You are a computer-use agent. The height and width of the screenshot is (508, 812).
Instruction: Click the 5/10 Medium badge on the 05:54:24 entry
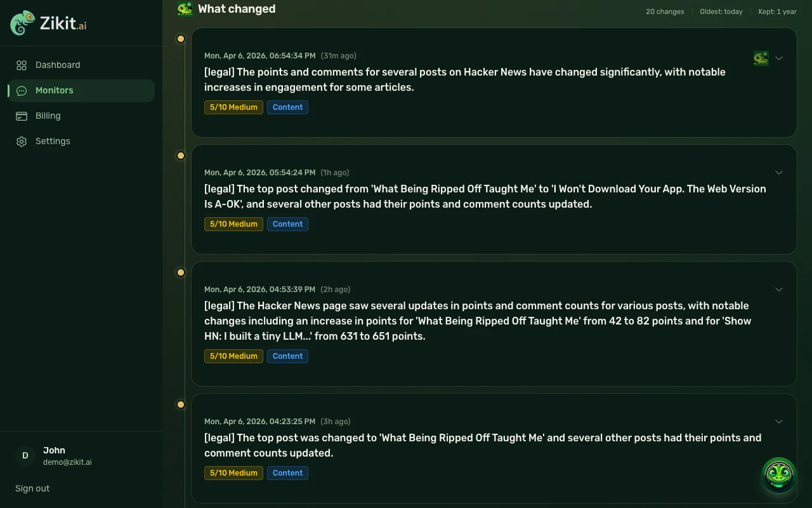233,224
